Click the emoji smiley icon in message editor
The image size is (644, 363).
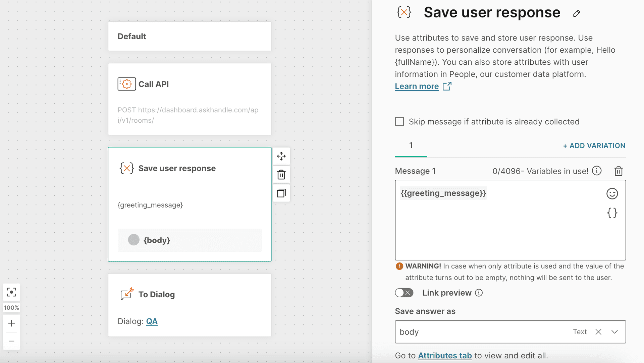pyautogui.click(x=612, y=193)
